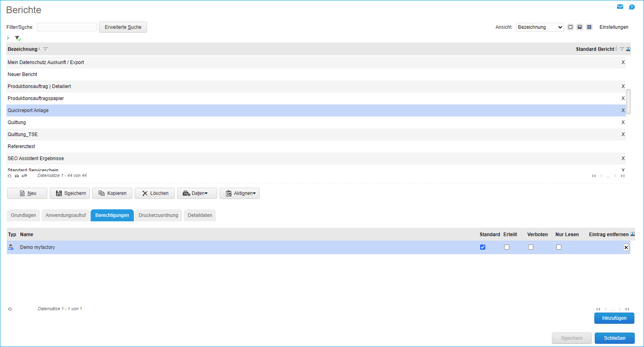Copy the selected report with Kopieren

point(112,193)
